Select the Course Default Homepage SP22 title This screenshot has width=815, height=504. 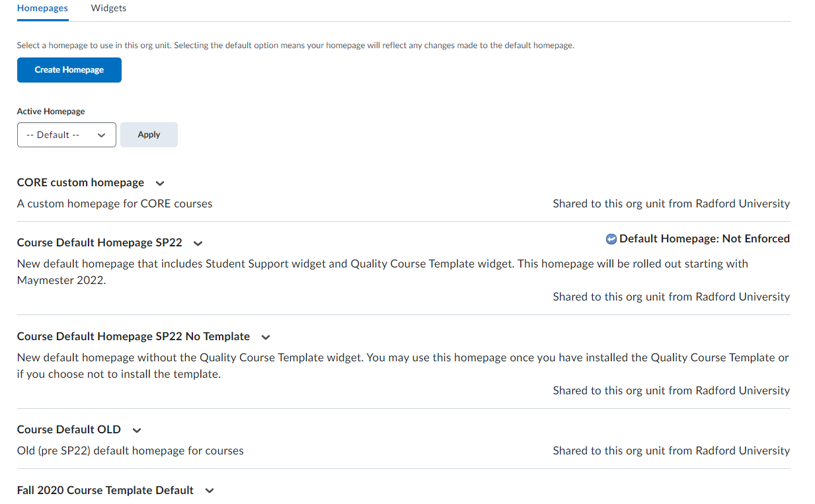click(98, 242)
